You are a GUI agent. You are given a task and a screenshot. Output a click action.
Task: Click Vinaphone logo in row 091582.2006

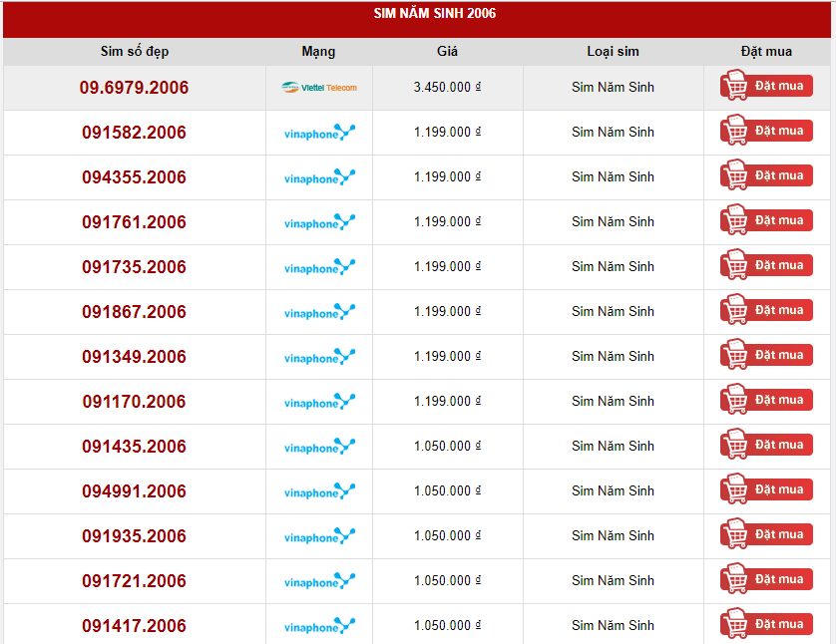[319, 133]
